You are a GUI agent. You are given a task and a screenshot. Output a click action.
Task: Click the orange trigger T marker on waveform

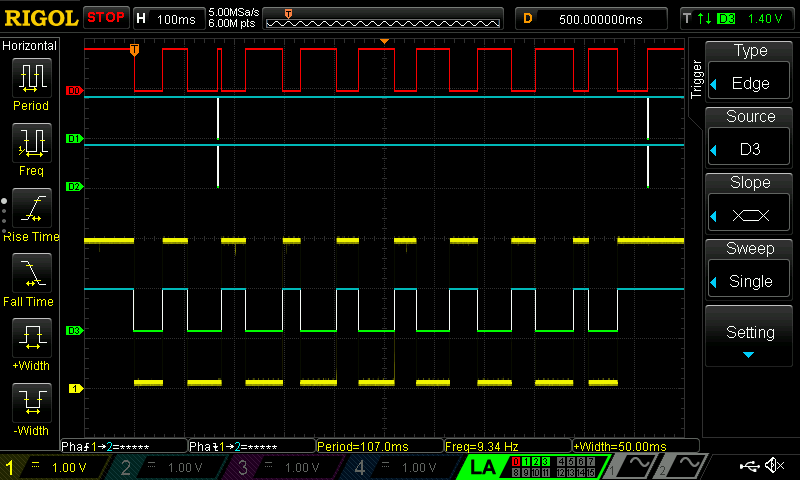(134, 49)
